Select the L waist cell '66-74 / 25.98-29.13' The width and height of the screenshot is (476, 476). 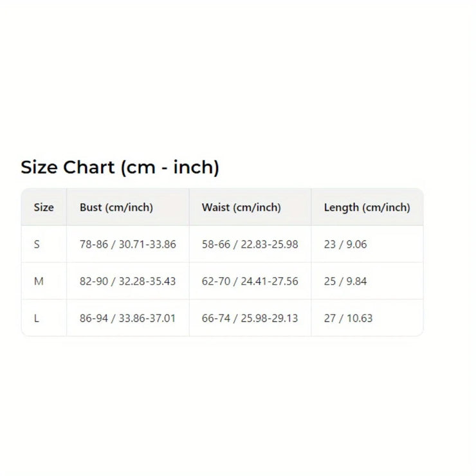coord(250,318)
